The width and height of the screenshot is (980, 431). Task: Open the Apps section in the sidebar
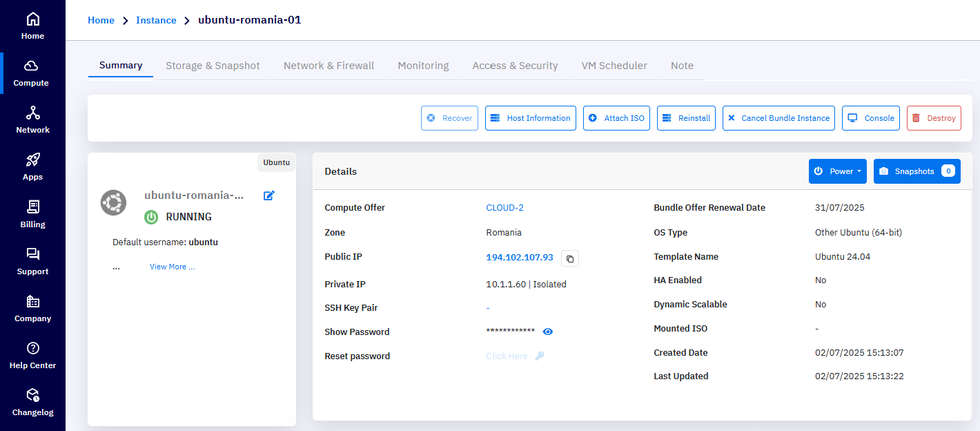(32, 166)
